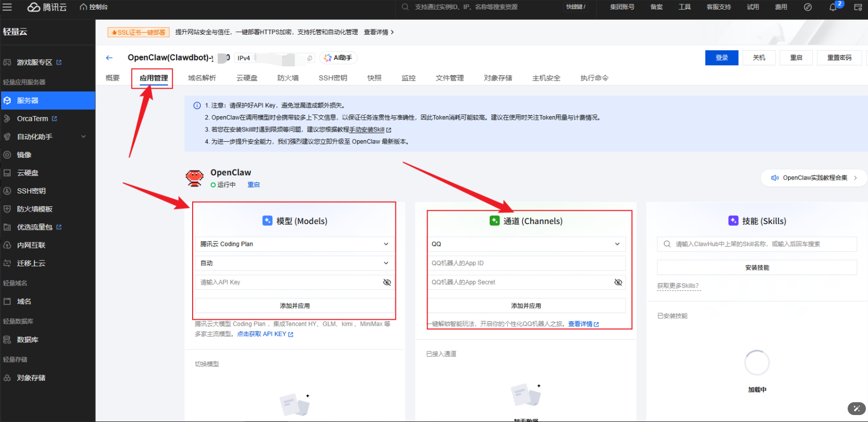Screen dimensions: 868x422
Task: Open the 对象存储 tab in the tab bar
Action: click(x=498, y=78)
